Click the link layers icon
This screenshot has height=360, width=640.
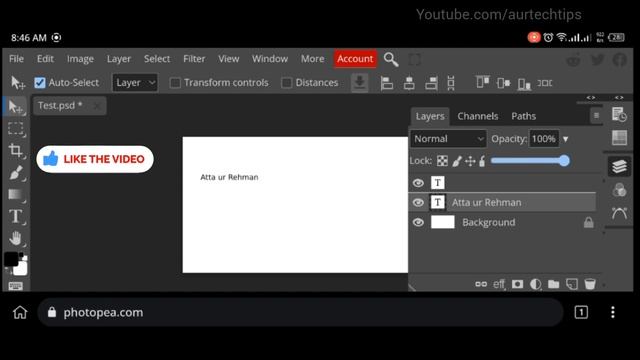point(481,284)
